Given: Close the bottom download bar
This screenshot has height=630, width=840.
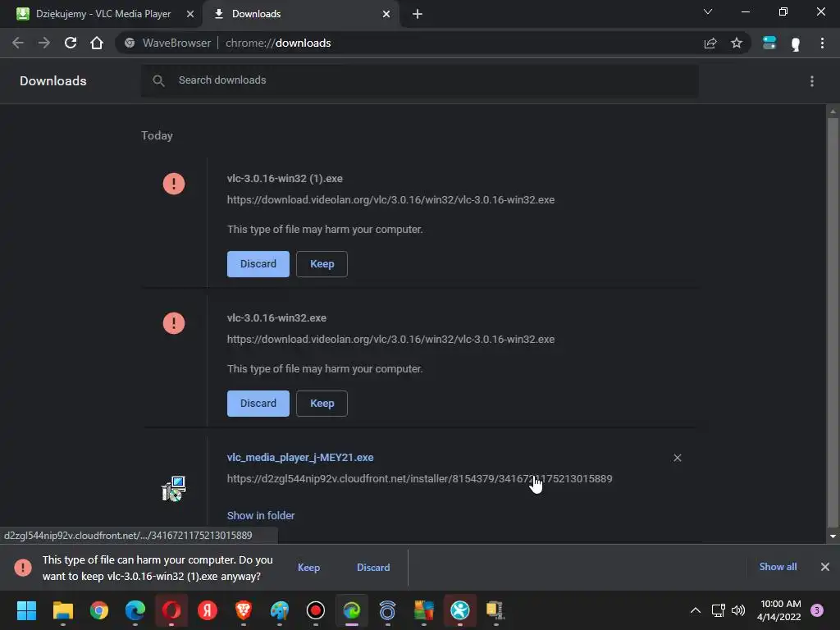Looking at the screenshot, I should tap(825, 567).
